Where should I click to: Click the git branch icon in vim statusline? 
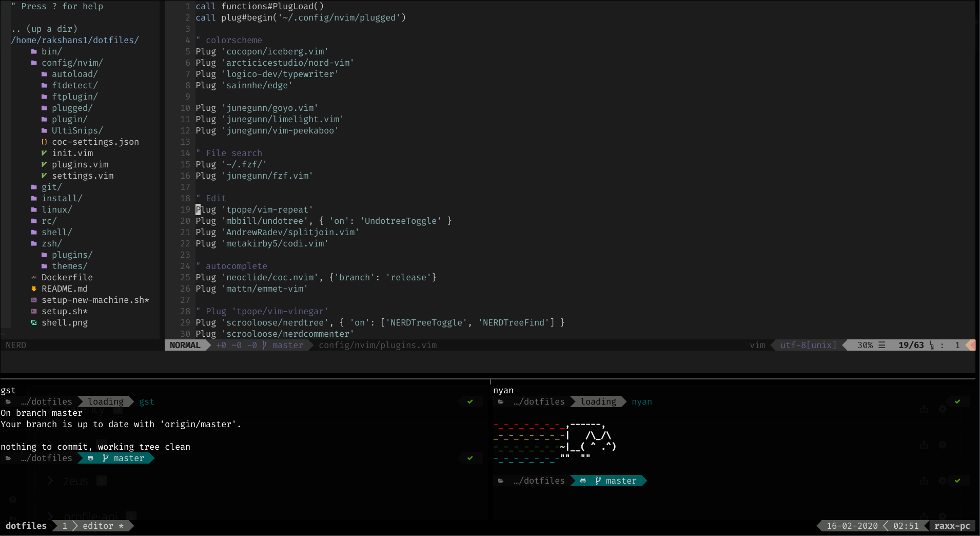coord(263,345)
